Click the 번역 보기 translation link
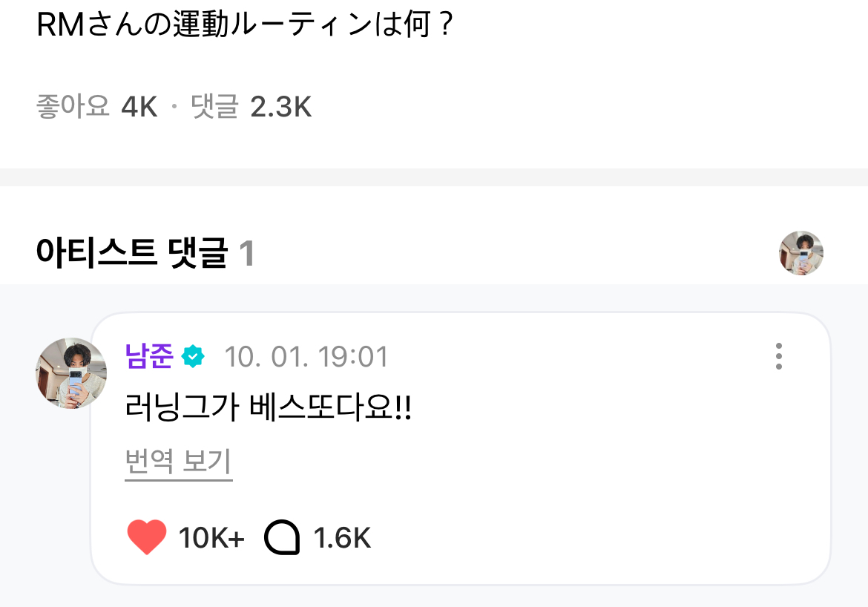This screenshot has height=607, width=868. click(178, 462)
